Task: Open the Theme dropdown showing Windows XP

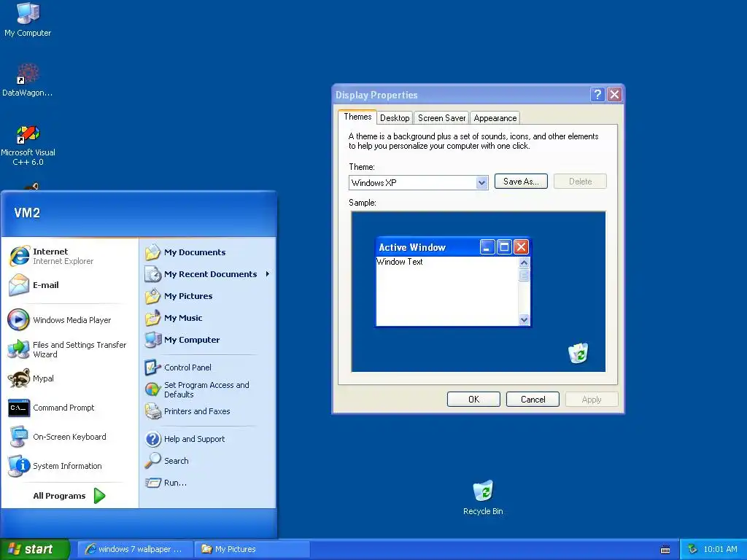Action: tap(418, 182)
